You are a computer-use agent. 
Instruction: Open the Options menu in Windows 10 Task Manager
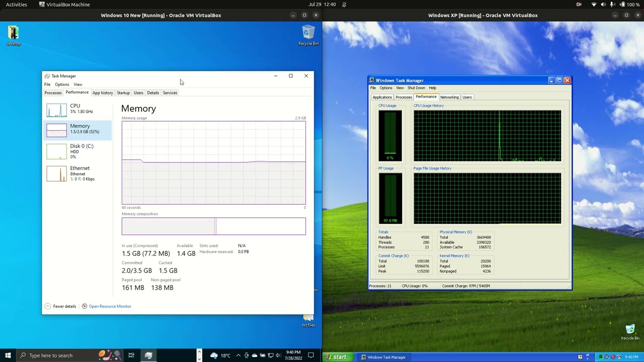[62, 84]
